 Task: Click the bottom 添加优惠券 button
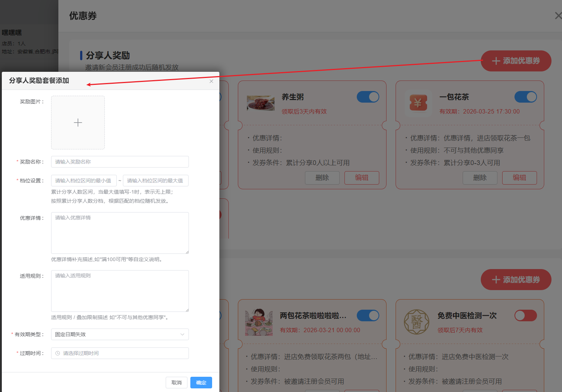tap(516, 279)
